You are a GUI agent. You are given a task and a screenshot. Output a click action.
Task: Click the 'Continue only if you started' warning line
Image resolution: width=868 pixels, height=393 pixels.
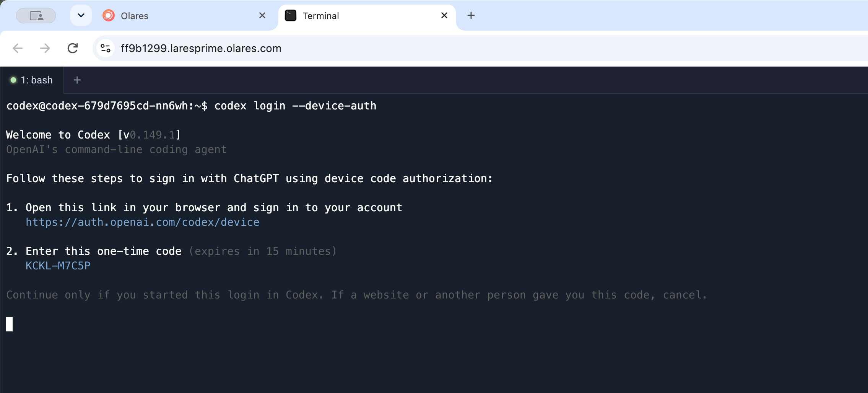click(x=357, y=295)
